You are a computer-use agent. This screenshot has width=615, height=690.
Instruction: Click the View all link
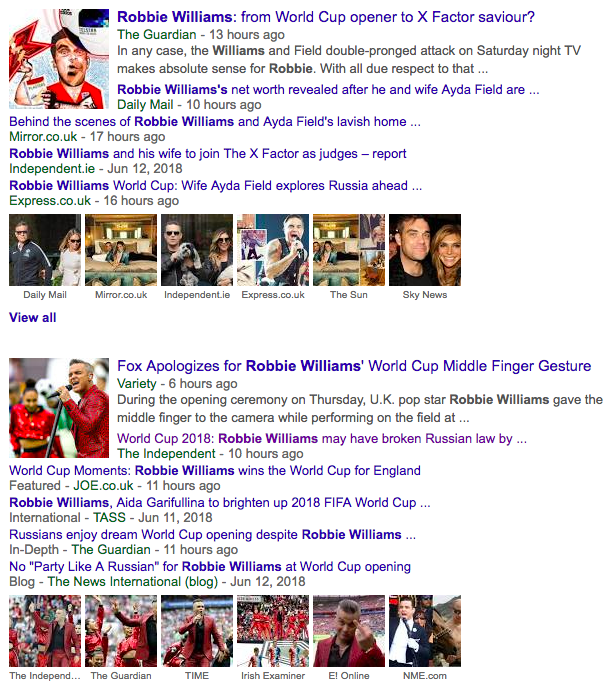point(33,318)
